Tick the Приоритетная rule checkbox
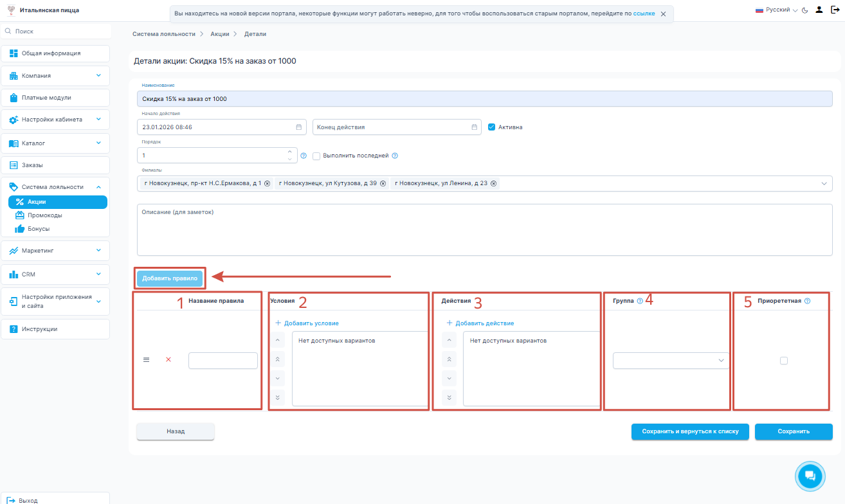Screen dimensions: 845x504 click(783, 361)
